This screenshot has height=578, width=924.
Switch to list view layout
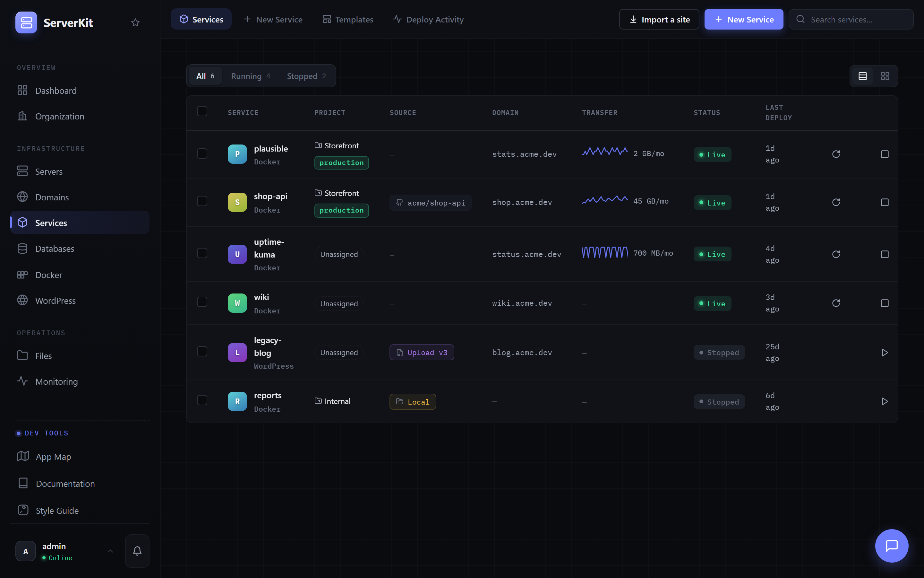pos(862,76)
